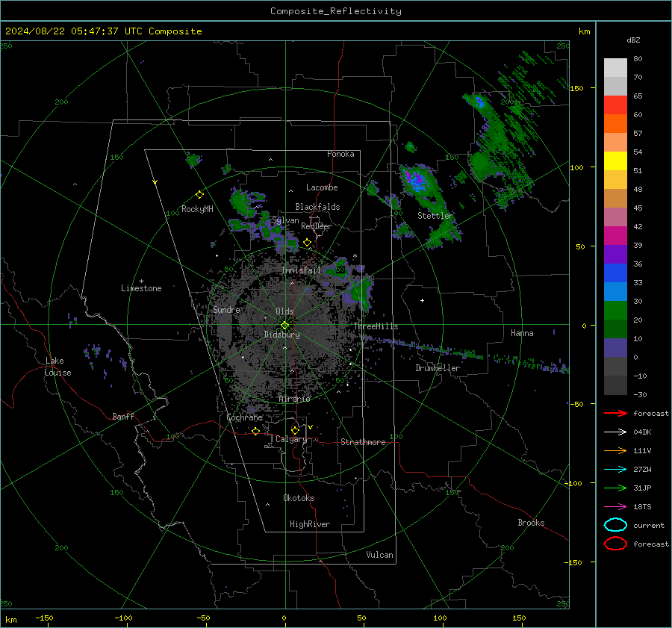672x628 pixels.
Task: Select the light blue 30-33 dBZ swatch
Action: [615, 291]
